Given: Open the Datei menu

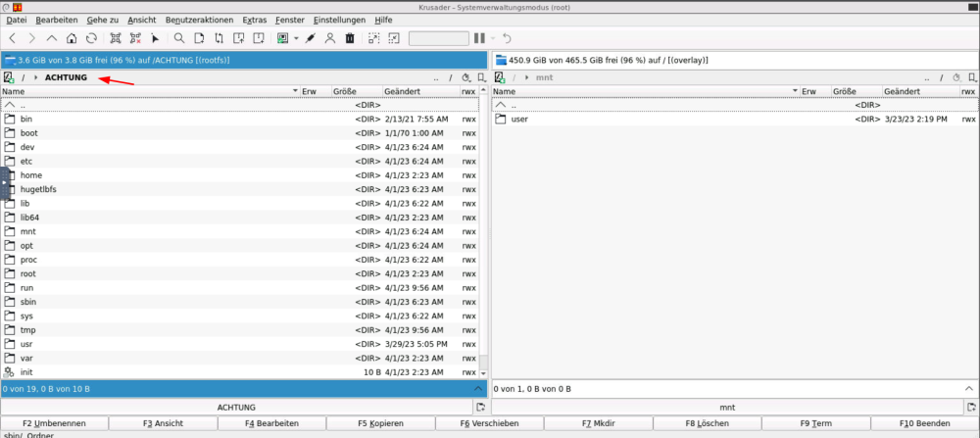Looking at the screenshot, I should 17,20.
